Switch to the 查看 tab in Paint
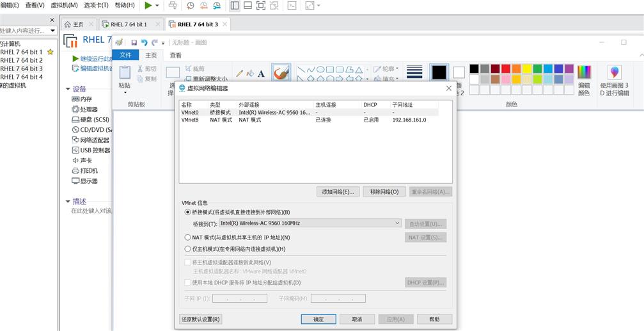The image size is (644, 331). coord(175,55)
